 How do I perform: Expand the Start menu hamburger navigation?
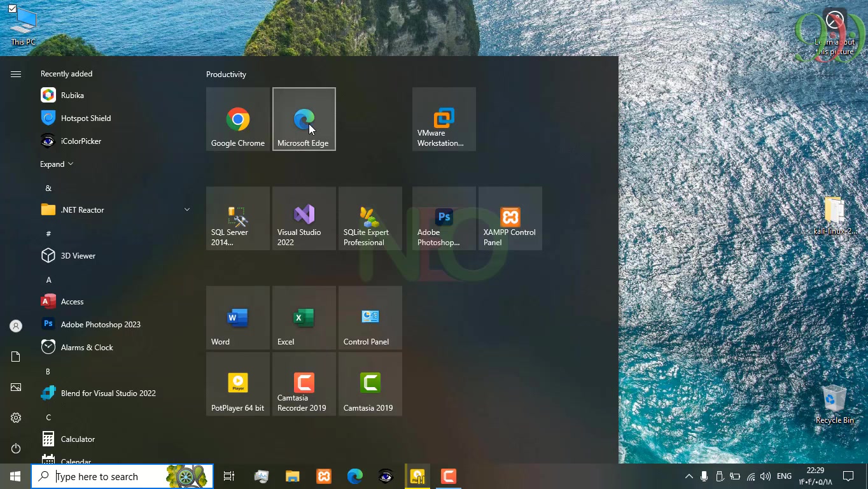[16, 74]
